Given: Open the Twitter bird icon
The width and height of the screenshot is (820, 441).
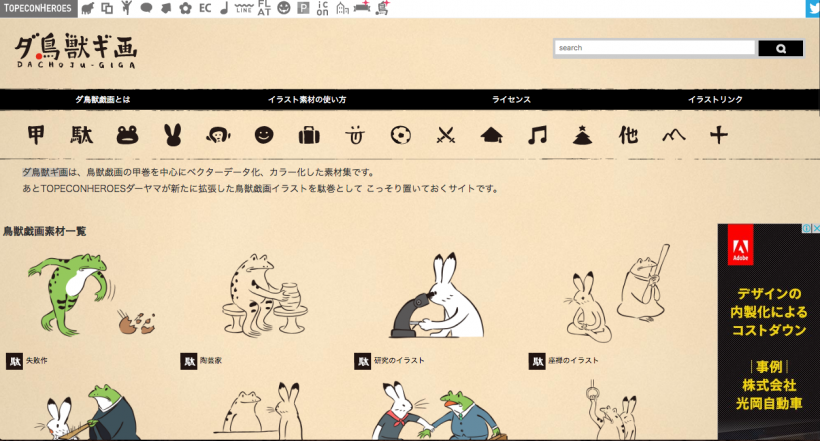Looking at the screenshot, I should 812,9.
